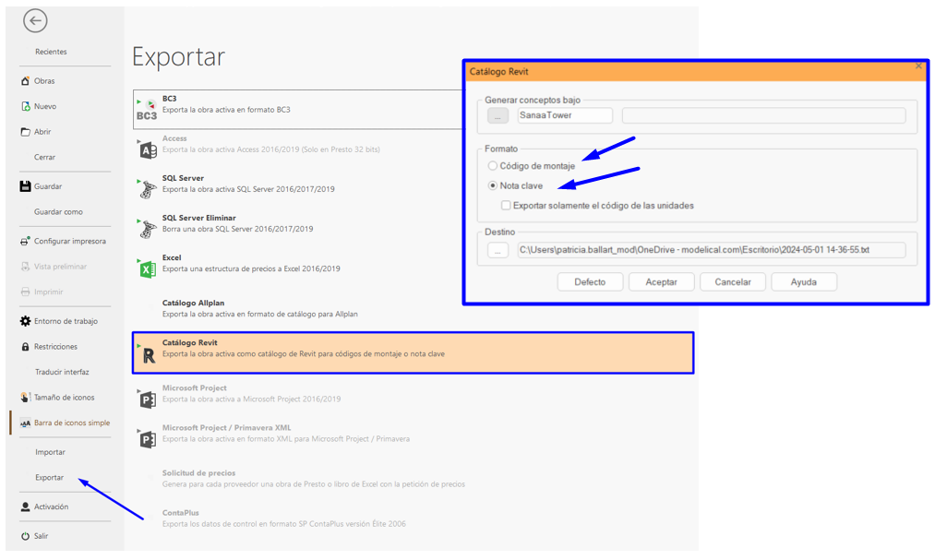Image resolution: width=935 pixels, height=560 pixels.
Task: Click the Tamaño de iconos icon
Action: [25, 398]
